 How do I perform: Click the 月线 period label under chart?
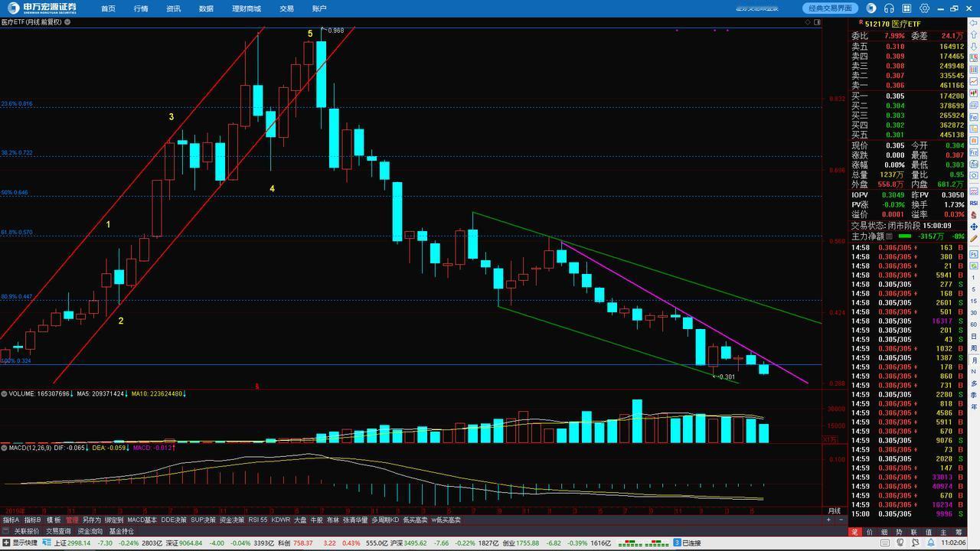tap(835, 511)
